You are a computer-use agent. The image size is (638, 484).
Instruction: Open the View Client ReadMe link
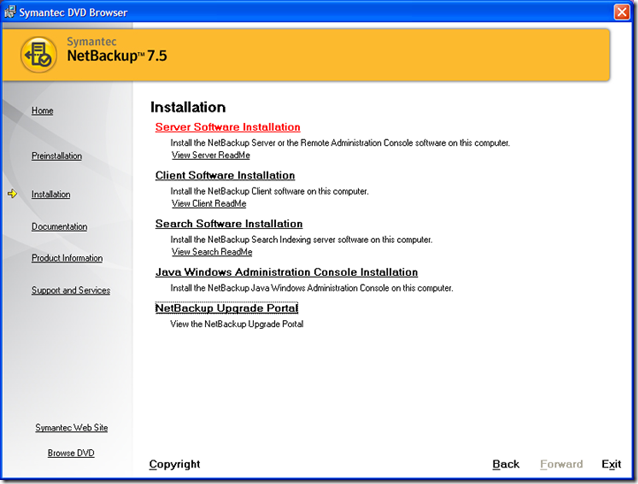209,203
